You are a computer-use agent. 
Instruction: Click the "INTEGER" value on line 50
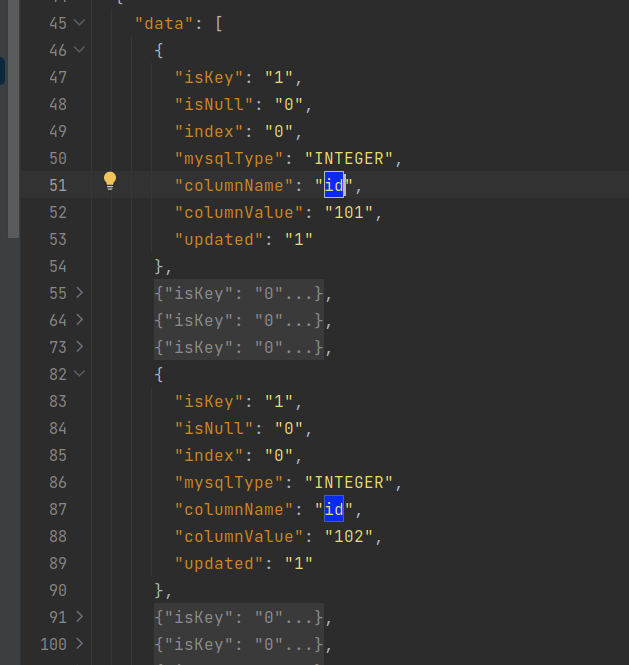tap(349, 159)
